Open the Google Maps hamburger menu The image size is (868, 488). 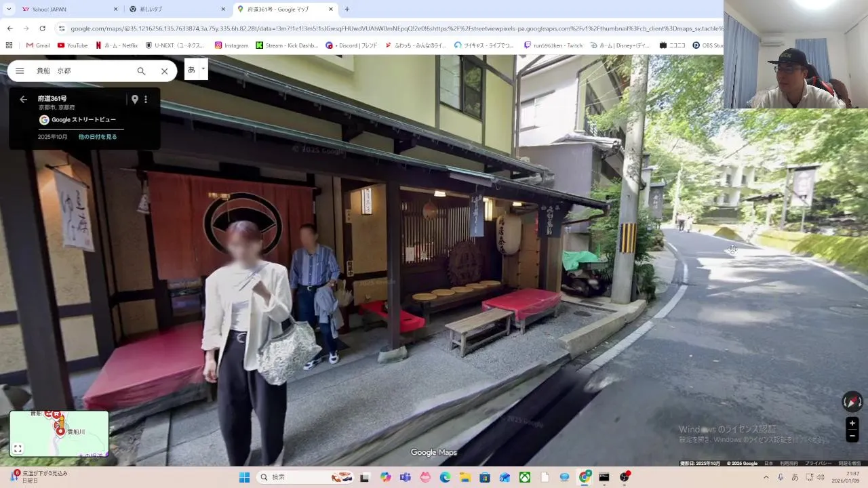pos(20,71)
